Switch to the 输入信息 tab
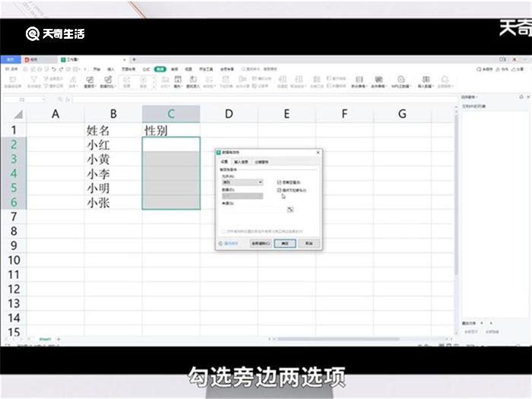 pyautogui.click(x=241, y=162)
